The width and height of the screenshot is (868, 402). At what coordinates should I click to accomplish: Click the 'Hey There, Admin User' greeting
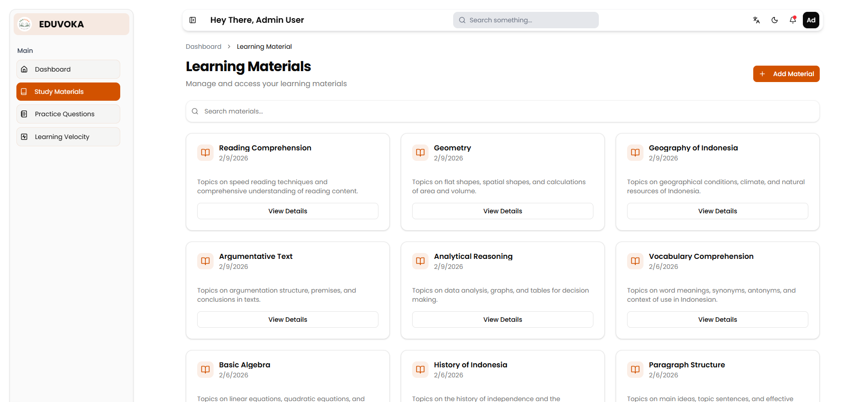click(x=257, y=20)
